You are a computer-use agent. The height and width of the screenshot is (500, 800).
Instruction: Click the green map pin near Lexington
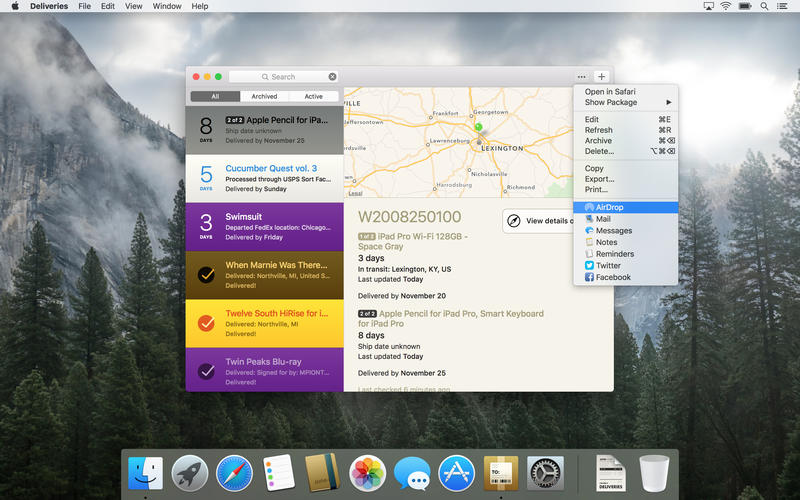tap(478, 127)
